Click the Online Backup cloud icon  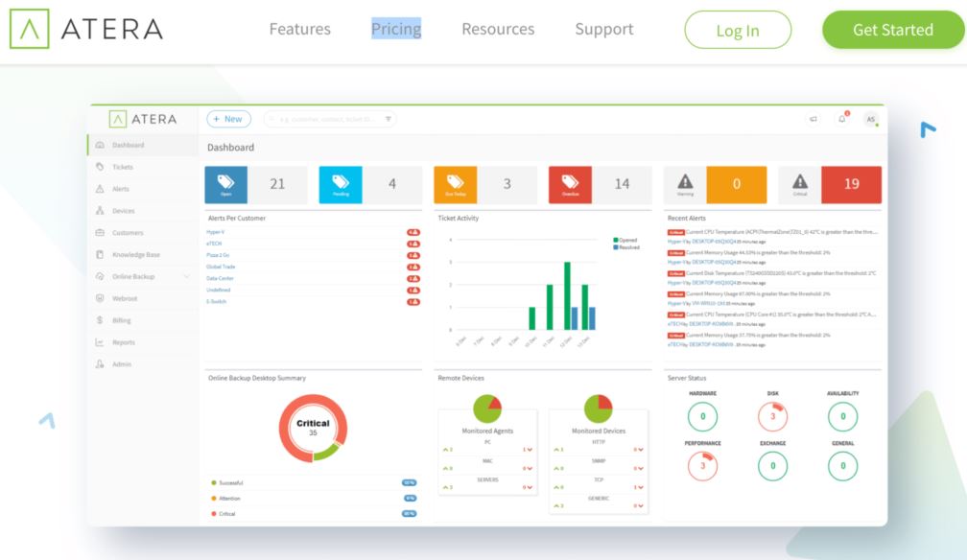click(100, 276)
